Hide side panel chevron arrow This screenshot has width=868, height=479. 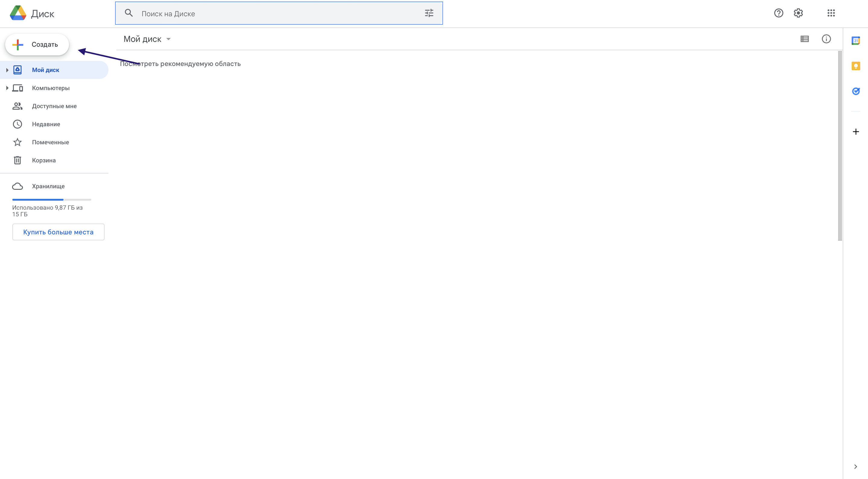click(855, 467)
